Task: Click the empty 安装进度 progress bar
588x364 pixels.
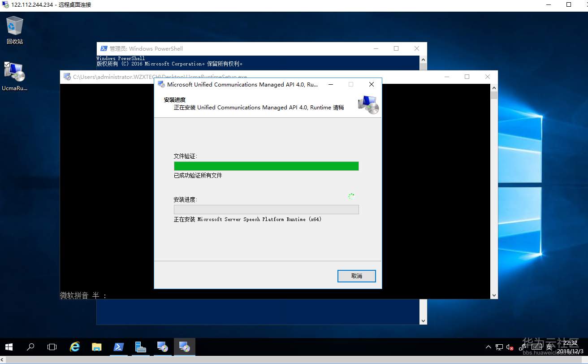Action: tap(266, 209)
